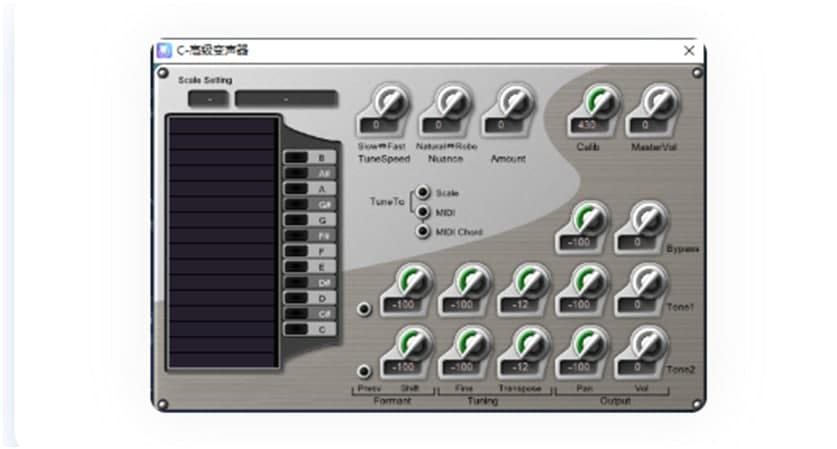This screenshot has height=449, width=837.
Task: Click the Calib knob
Action: pyautogui.click(x=601, y=101)
